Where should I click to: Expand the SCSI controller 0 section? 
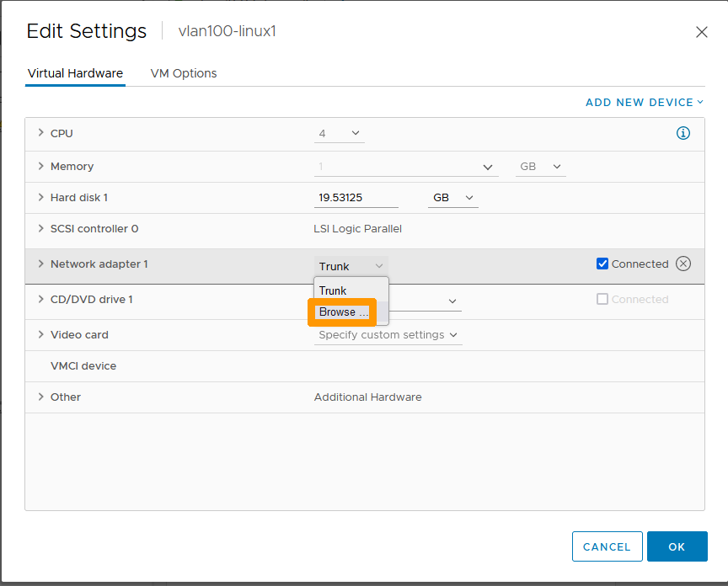coord(40,228)
